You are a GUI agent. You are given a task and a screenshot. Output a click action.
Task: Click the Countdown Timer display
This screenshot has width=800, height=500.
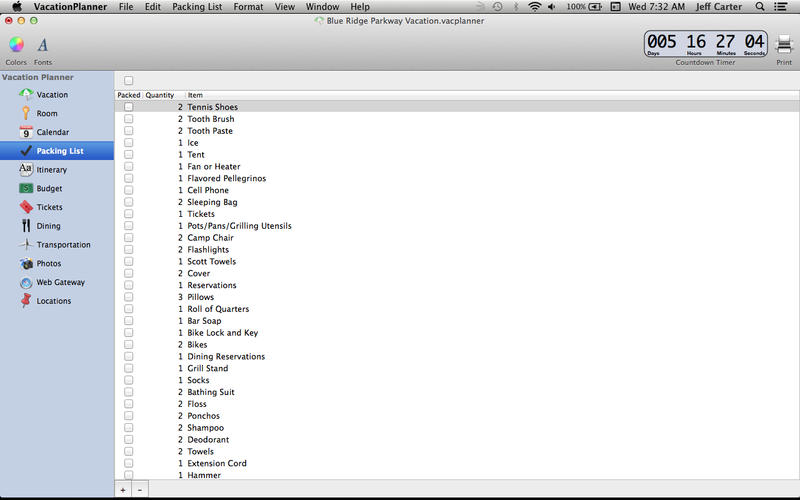(706, 44)
